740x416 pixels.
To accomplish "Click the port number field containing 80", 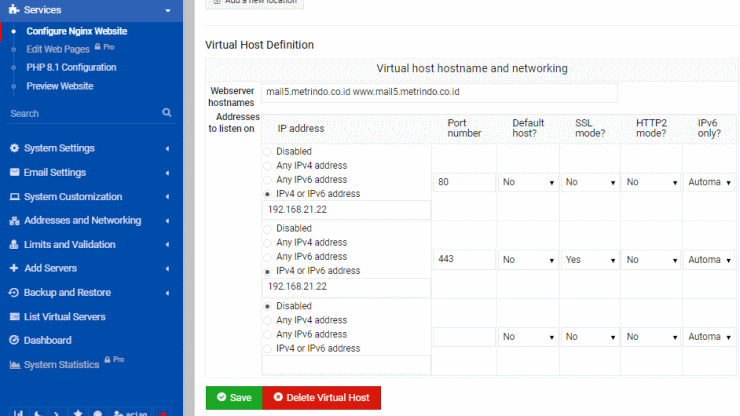I will 464,182.
